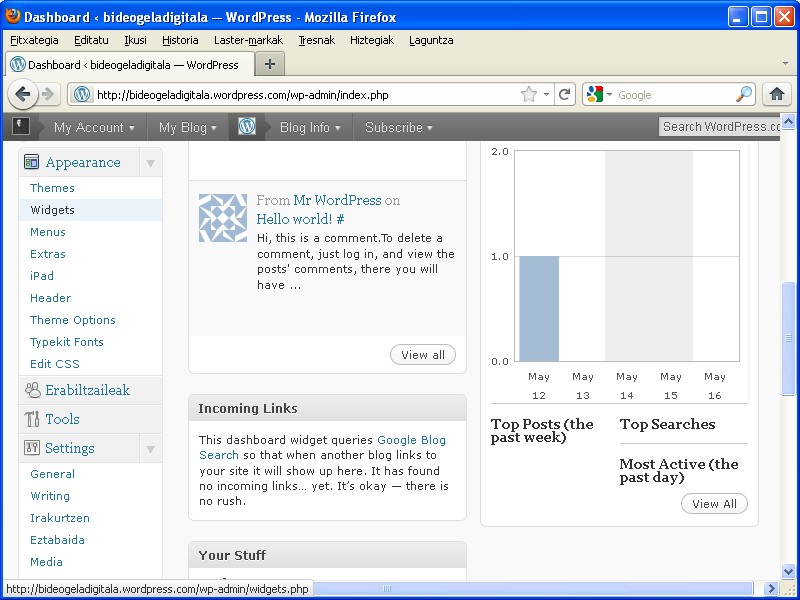This screenshot has width=800, height=600.
Task: Open the address bar history dropdown arrow
Action: tap(546, 94)
